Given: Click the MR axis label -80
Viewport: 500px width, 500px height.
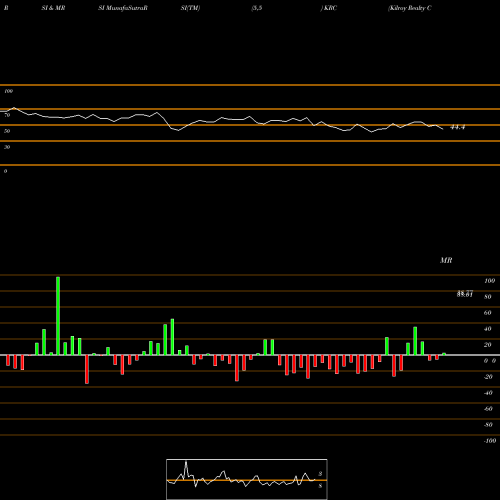Looking at the screenshot, I should click(488, 425).
